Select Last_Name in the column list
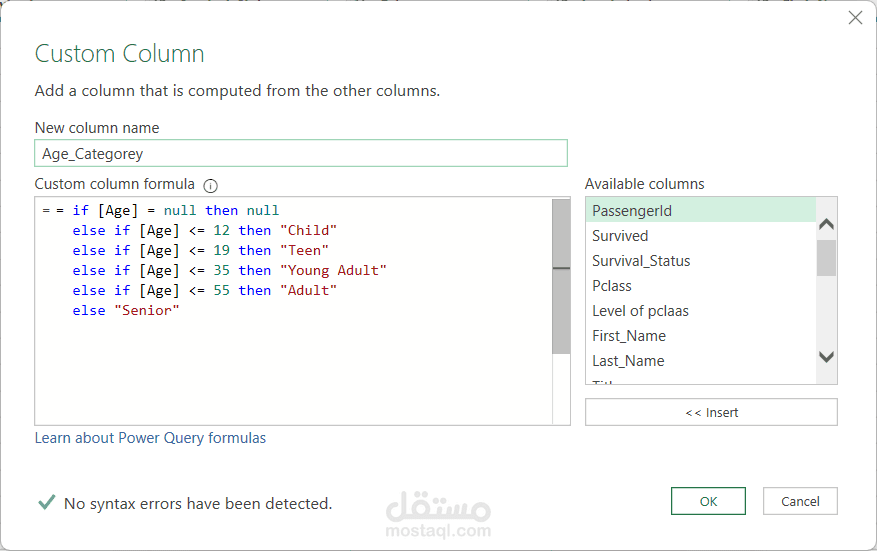877x551 pixels. click(x=628, y=361)
